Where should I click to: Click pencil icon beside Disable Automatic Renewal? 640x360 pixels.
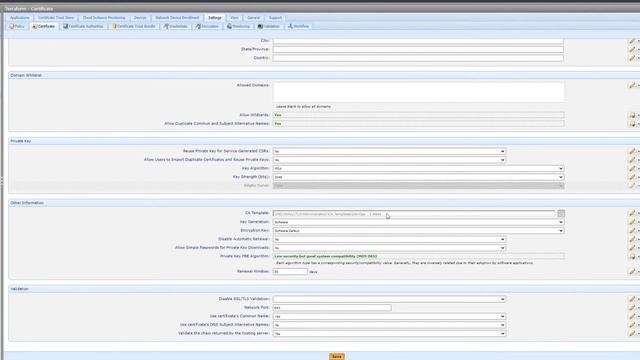[632, 239]
